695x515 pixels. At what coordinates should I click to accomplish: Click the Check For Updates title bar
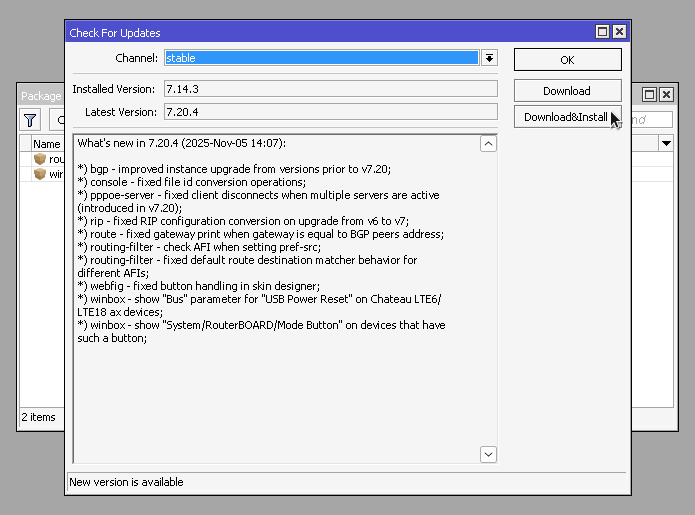(x=300, y=33)
